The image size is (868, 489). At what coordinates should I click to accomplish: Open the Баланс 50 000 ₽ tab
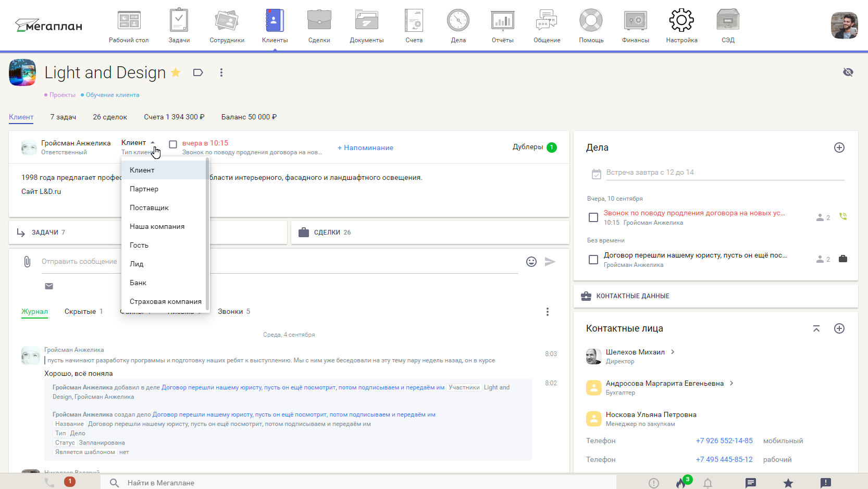coord(249,117)
